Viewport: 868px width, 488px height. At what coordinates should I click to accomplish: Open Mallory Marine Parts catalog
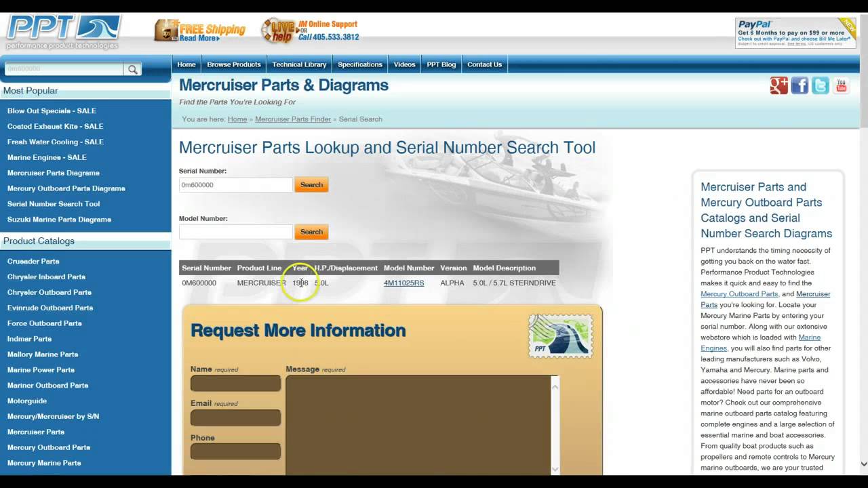point(43,355)
